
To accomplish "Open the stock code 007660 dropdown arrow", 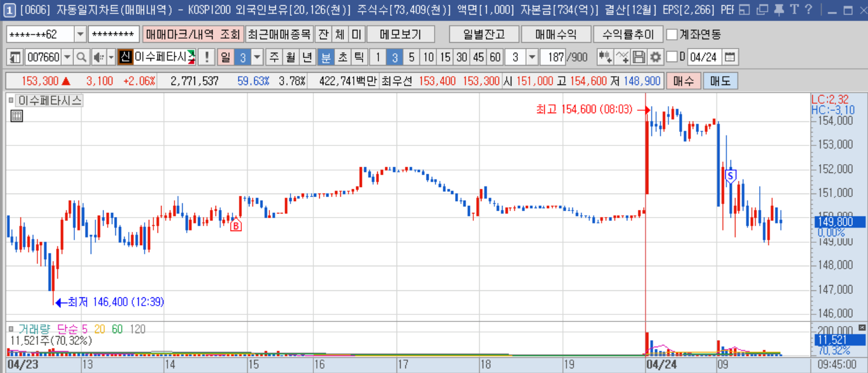I will 67,57.
